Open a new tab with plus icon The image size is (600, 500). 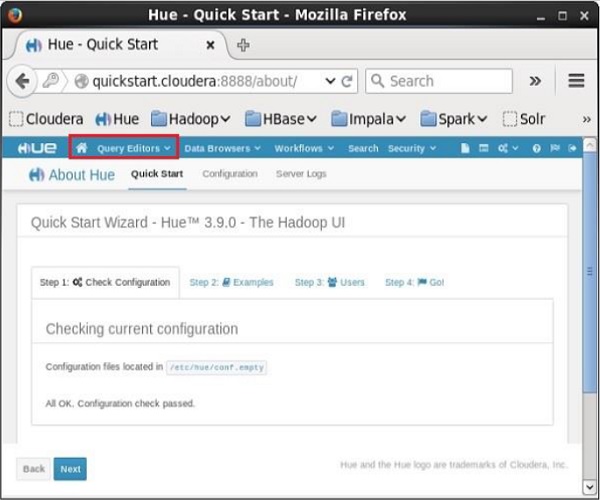pos(244,45)
